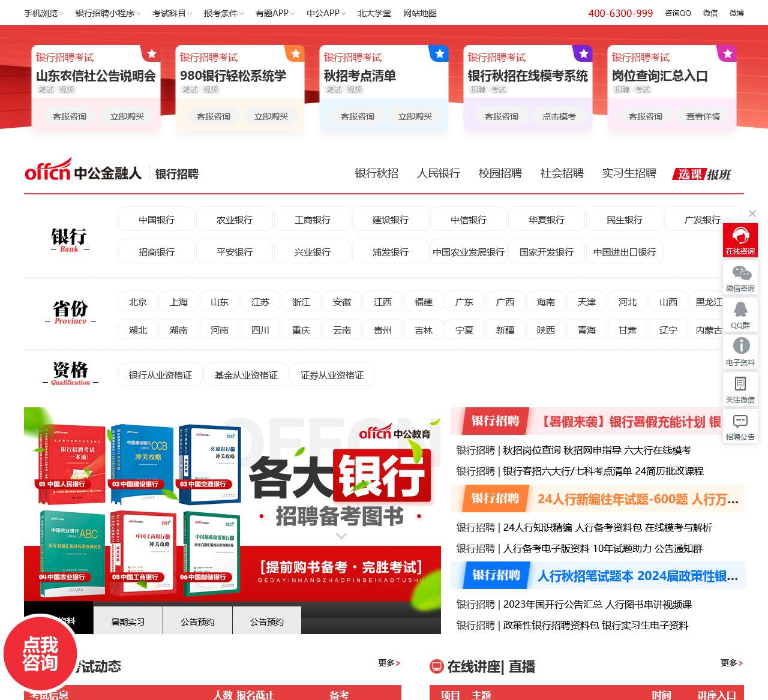This screenshot has width=768, height=700.
Task: Click the 点击模考 button
Action: click(559, 116)
